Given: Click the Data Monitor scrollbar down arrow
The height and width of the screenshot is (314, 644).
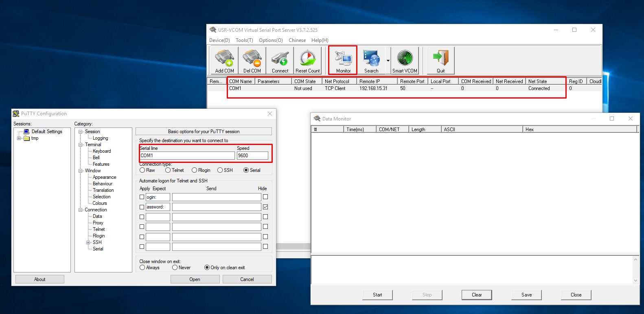Looking at the screenshot, I should [x=636, y=280].
